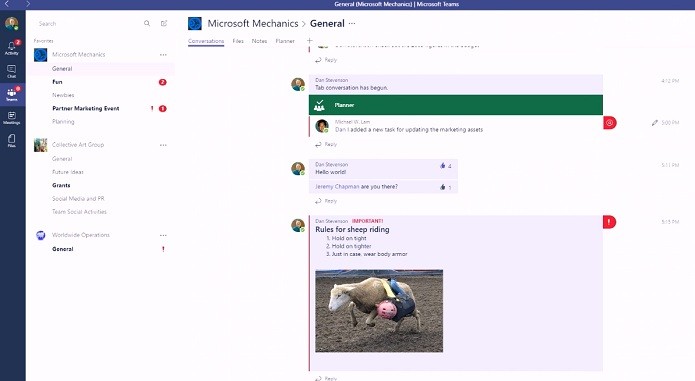Viewport: 695px width, 381px height.
Task: Select the Microsoft Mechanics team name
Action: click(78, 54)
